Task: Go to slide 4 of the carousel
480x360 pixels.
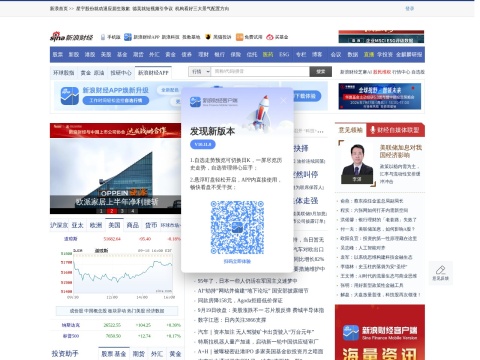Action: click(133, 211)
